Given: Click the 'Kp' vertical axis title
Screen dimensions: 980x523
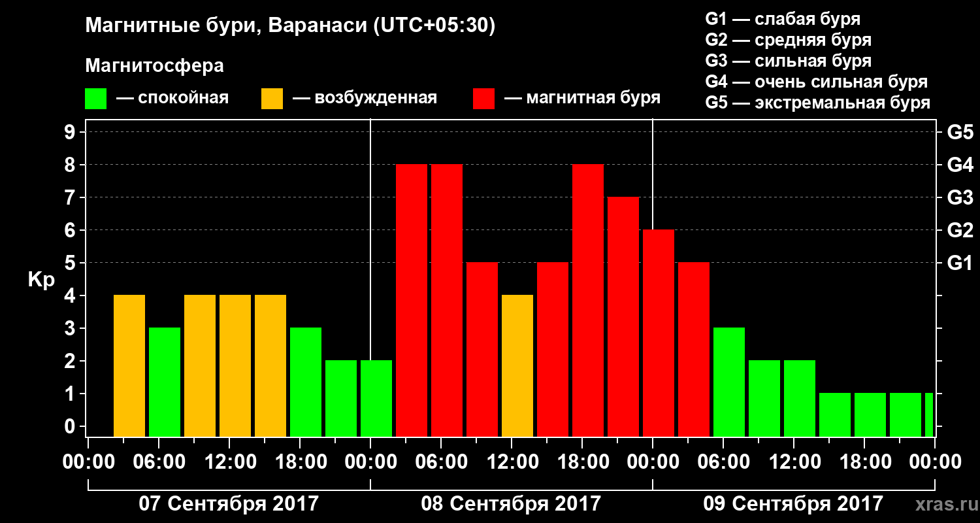Looking at the screenshot, I should pos(41,280).
